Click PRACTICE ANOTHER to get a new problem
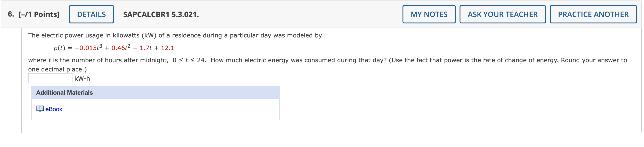This screenshot has height=147, width=644. (x=593, y=14)
